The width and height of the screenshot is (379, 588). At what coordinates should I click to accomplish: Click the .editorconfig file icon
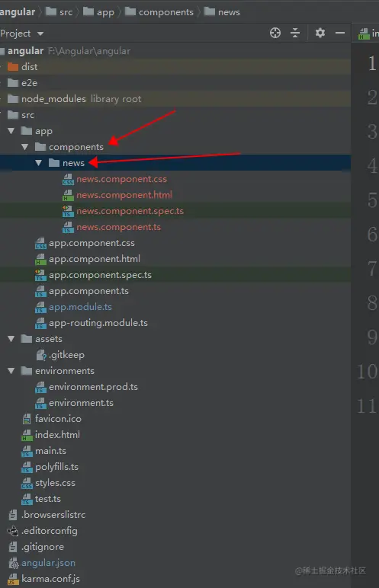pos(13,531)
